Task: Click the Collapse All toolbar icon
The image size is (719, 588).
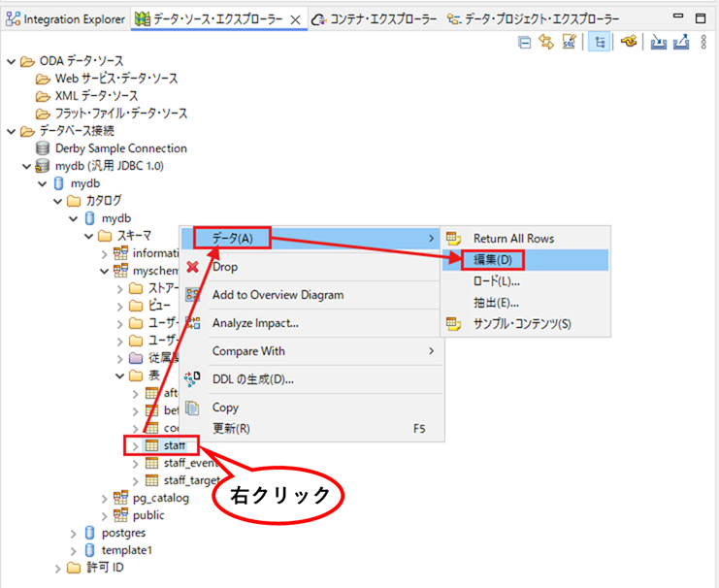Action: [x=524, y=43]
